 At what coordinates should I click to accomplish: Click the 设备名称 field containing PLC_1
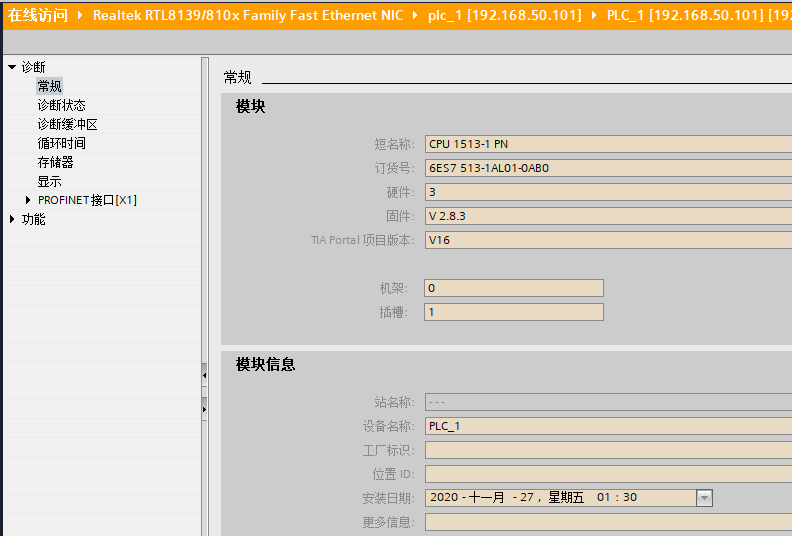point(607,426)
